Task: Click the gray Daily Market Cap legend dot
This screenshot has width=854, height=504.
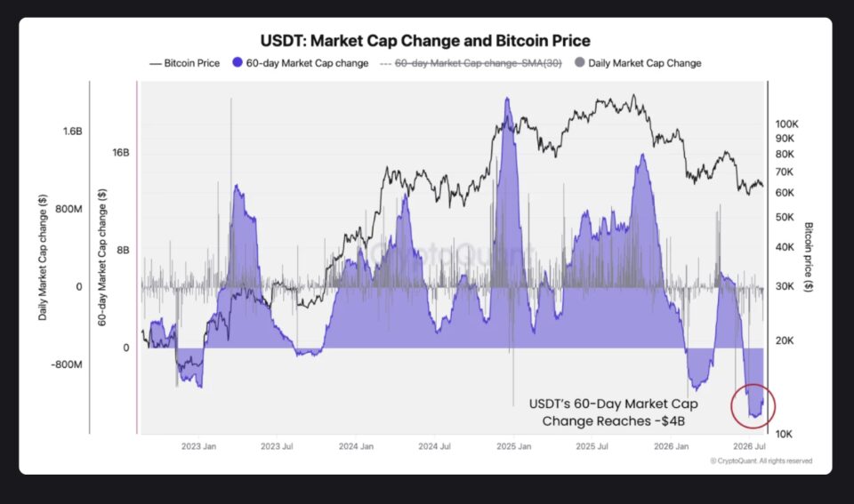Action: pyautogui.click(x=579, y=62)
